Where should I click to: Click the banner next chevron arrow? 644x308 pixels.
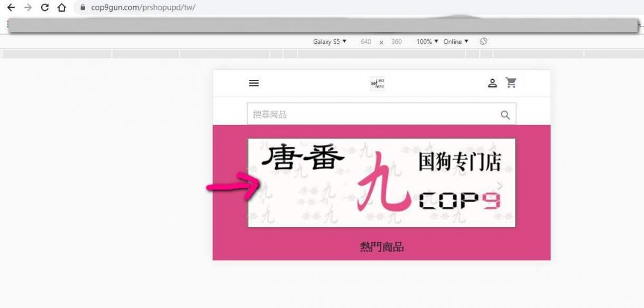500,186
